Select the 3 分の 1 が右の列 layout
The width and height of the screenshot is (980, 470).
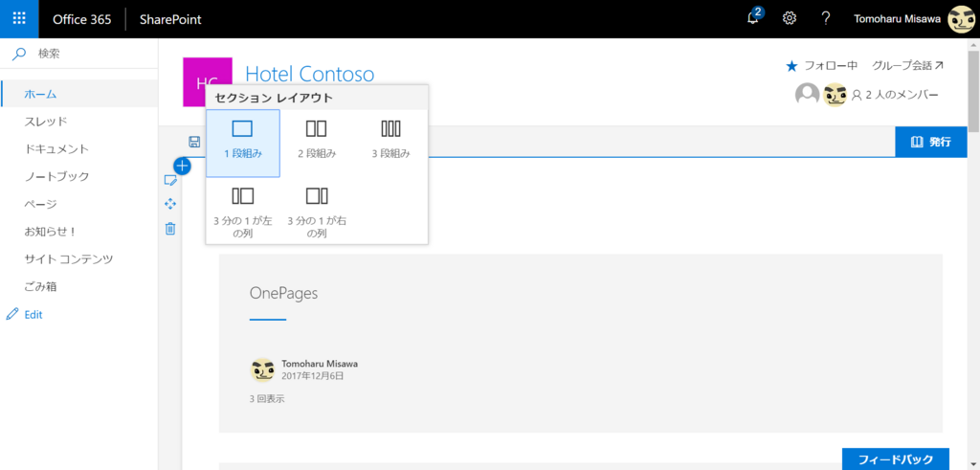tap(317, 212)
